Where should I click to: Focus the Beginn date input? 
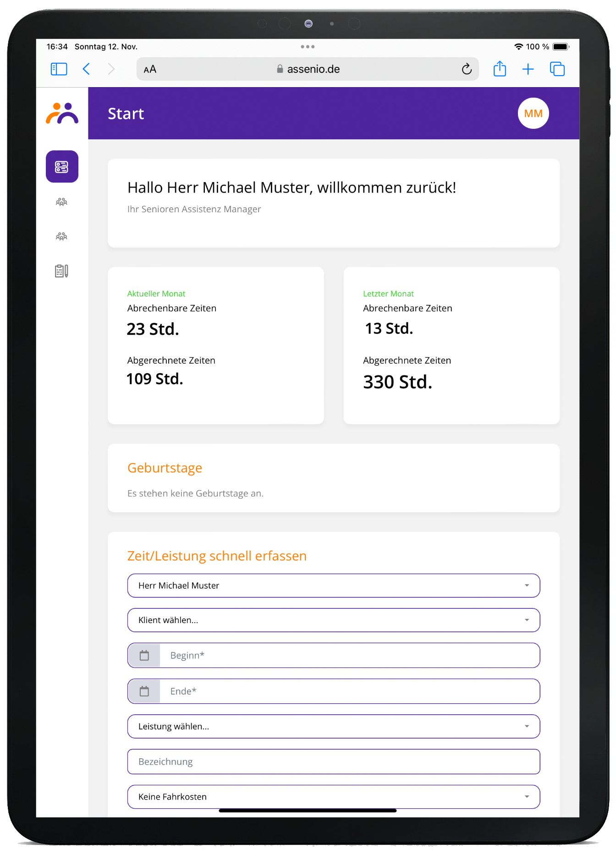pyautogui.click(x=349, y=656)
